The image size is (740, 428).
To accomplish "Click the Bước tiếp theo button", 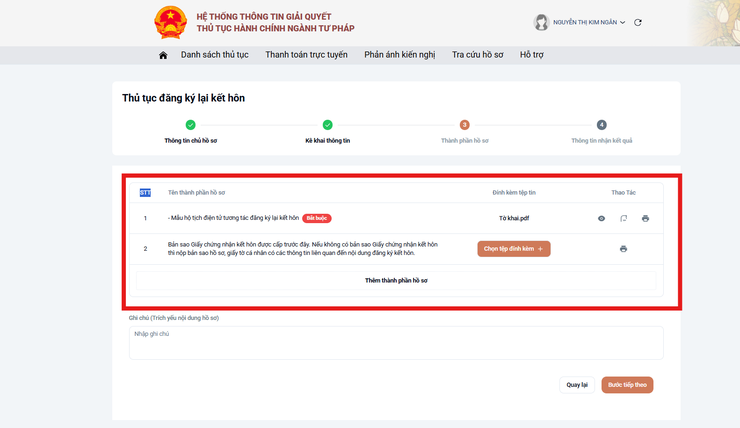I will click(627, 385).
